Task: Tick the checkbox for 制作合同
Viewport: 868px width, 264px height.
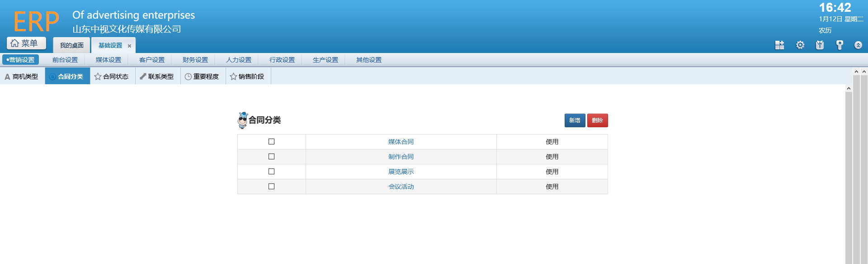Action: click(271, 157)
